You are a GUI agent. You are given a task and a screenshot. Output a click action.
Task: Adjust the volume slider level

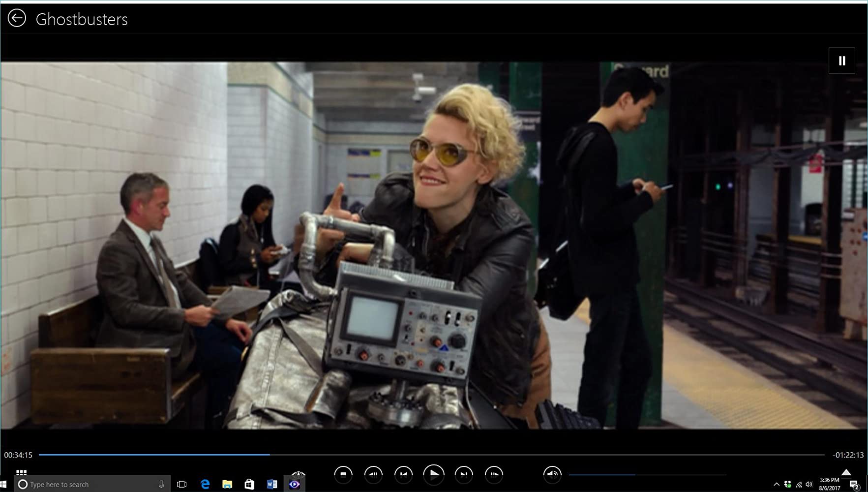pyautogui.click(x=634, y=475)
